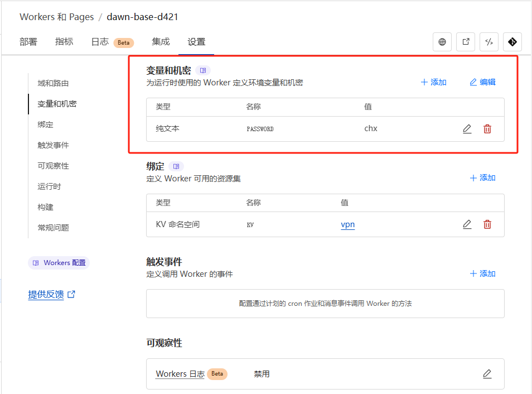Open 常规问题 sidebar section
Image resolution: width=532 pixels, height=394 pixels.
click(54, 228)
